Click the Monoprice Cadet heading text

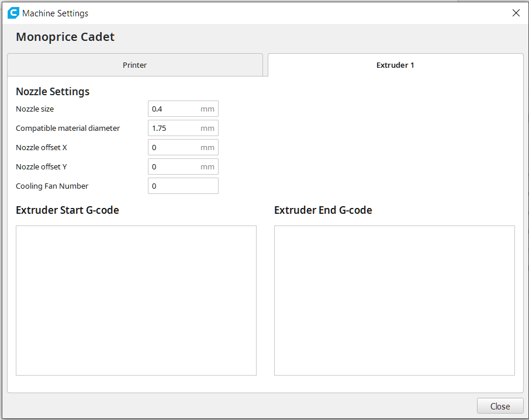pos(65,37)
